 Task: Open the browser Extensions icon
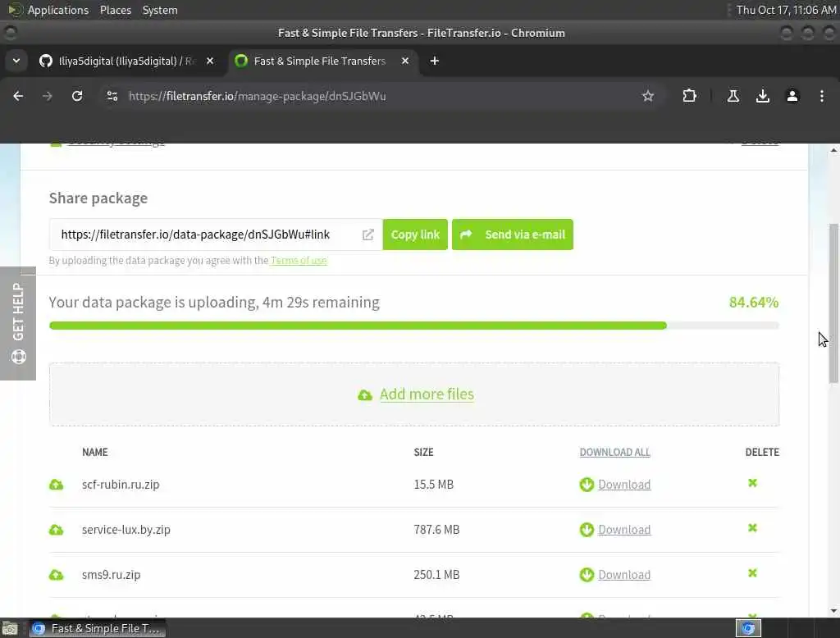(x=689, y=96)
